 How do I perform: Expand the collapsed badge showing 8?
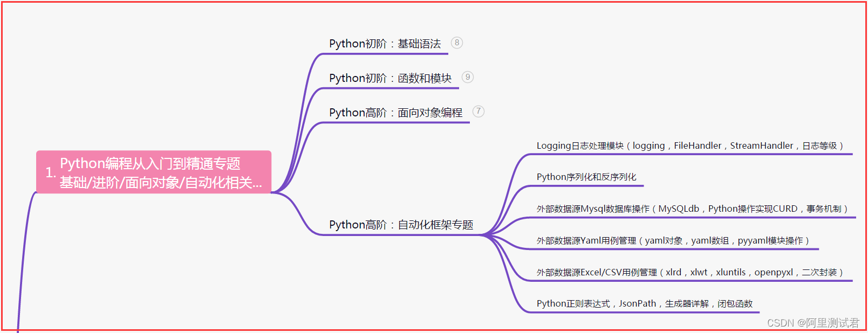click(x=457, y=43)
